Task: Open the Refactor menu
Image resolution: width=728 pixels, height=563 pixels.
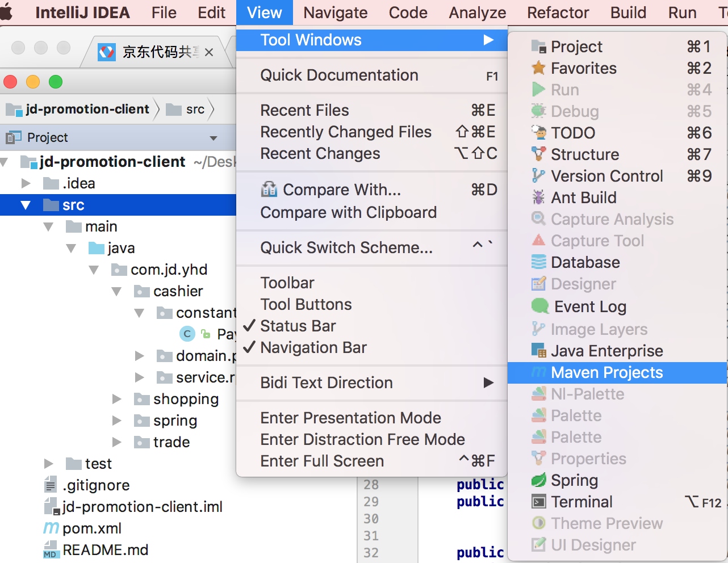Action: tap(558, 12)
